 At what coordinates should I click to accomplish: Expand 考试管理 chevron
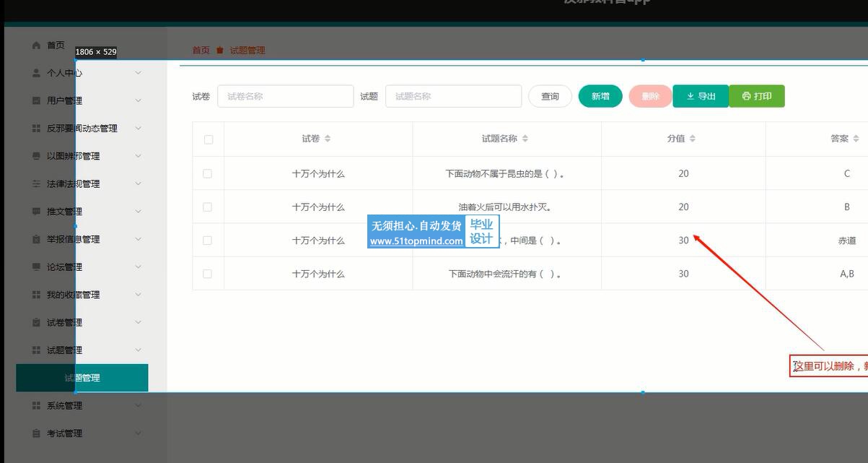[138, 433]
